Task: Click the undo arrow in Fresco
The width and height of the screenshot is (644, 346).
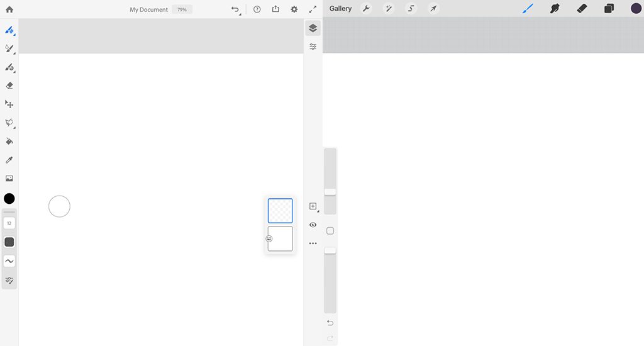Action: point(235,9)
